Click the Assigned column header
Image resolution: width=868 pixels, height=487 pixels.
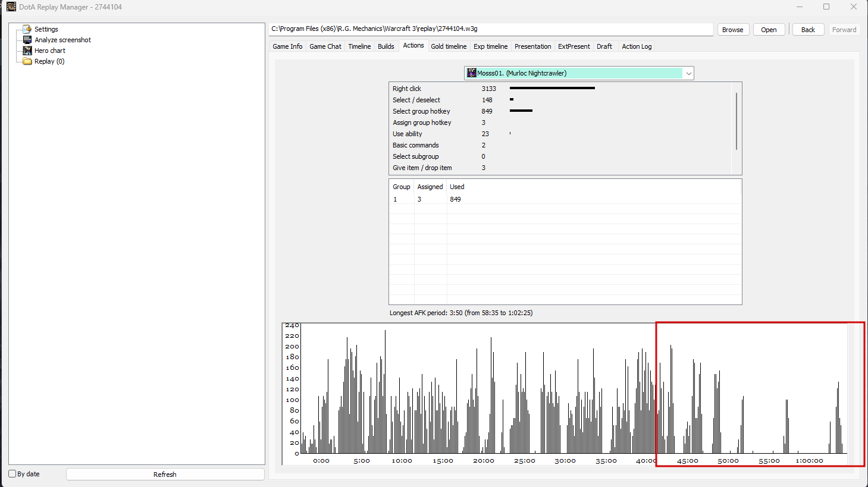tap(430, 187)
